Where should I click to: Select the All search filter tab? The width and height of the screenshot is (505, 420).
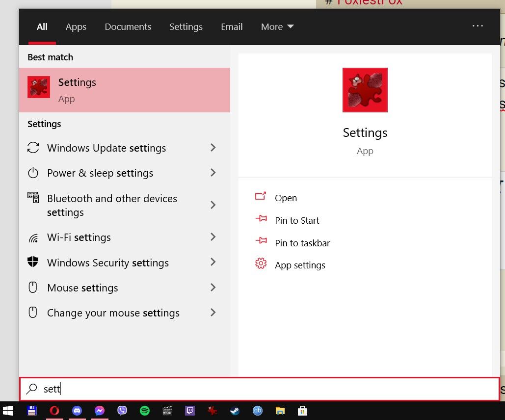pos(42,26)
